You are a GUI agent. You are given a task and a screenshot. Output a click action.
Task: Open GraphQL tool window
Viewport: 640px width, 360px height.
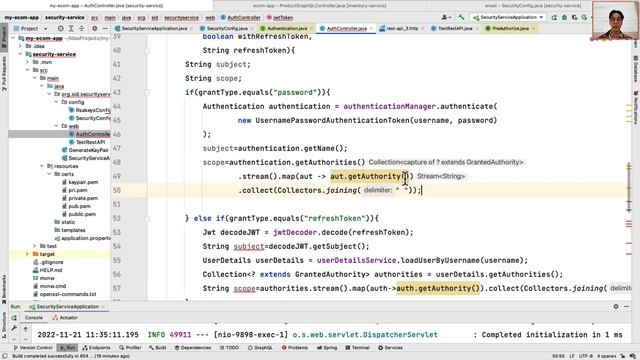(x=260, y=348)
